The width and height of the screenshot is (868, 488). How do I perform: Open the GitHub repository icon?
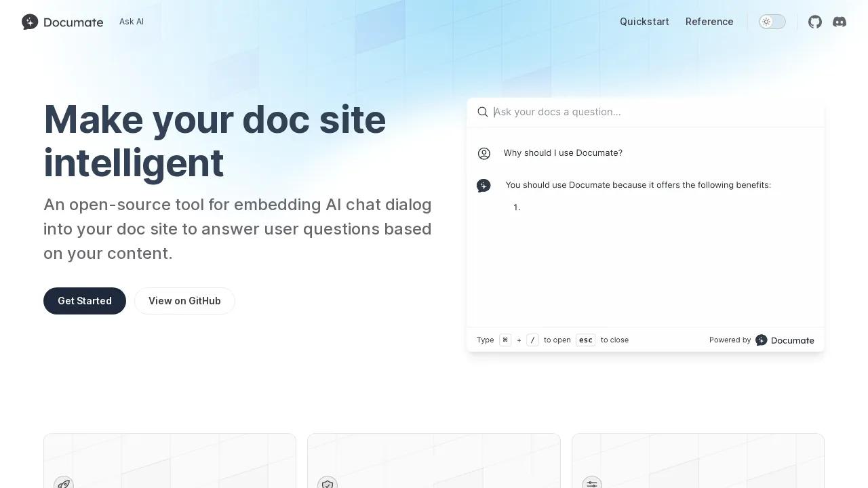point(815,22)
